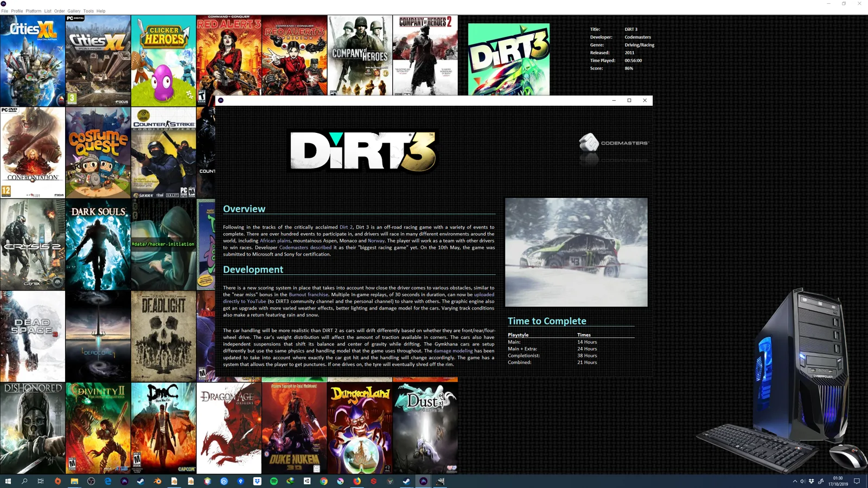Select the Crysis 2 cover

(x=33, y=245)
